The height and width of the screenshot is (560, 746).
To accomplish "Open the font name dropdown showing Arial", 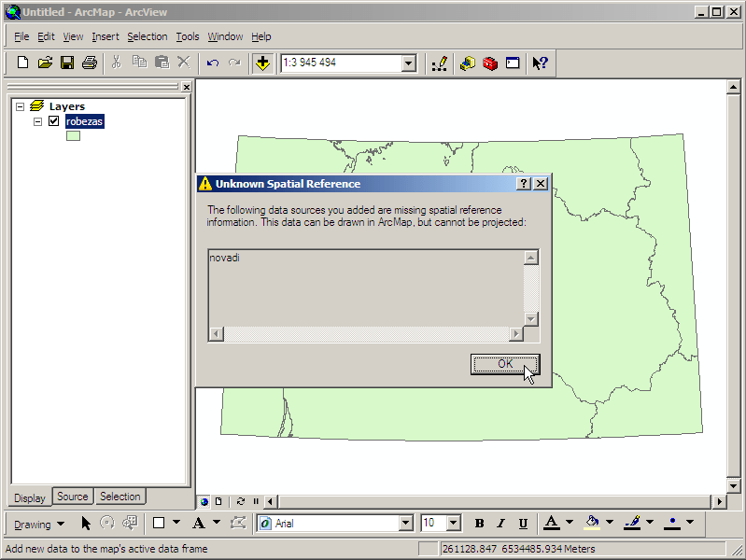I will (405, 524).
